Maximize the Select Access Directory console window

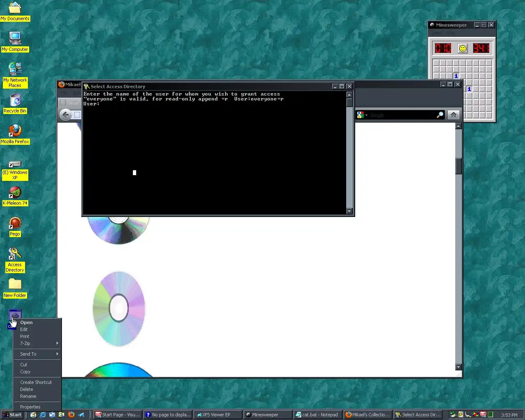click(x=342, y=87)
